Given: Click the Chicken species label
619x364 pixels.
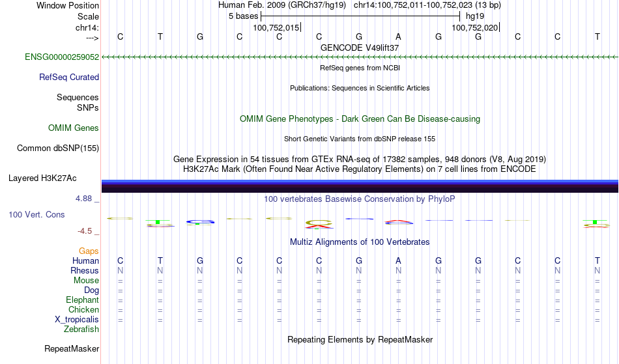Looking at the screenshot, I should coord(83,309).
